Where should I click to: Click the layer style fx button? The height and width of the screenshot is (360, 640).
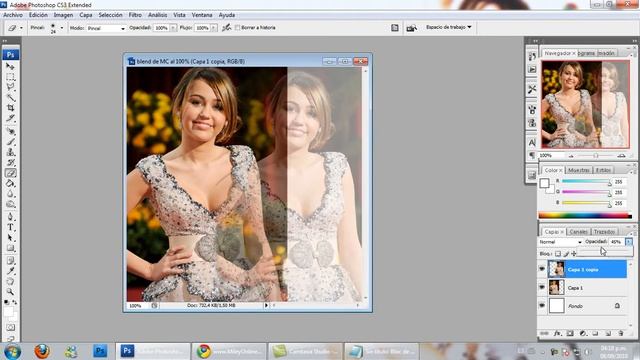coord(558,333)
